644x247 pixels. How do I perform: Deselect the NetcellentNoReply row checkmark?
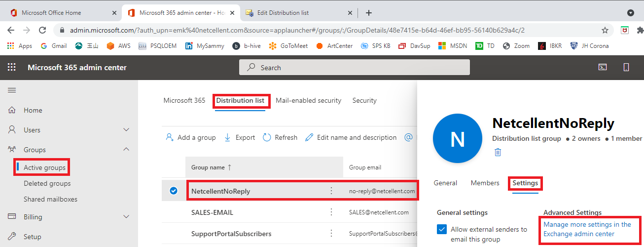click(174, 191)
